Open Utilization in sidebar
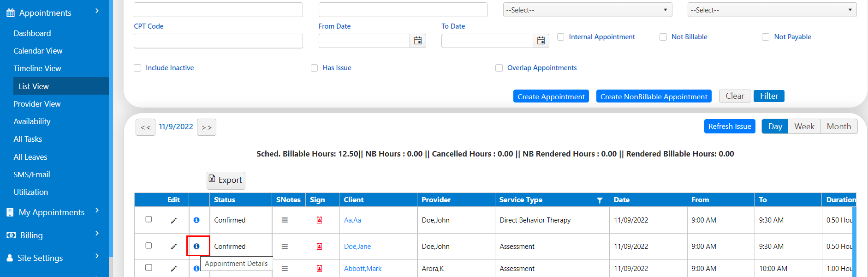The height and width of the screenshot is (277, 868). pyautogui.click(x=31, y=192)
